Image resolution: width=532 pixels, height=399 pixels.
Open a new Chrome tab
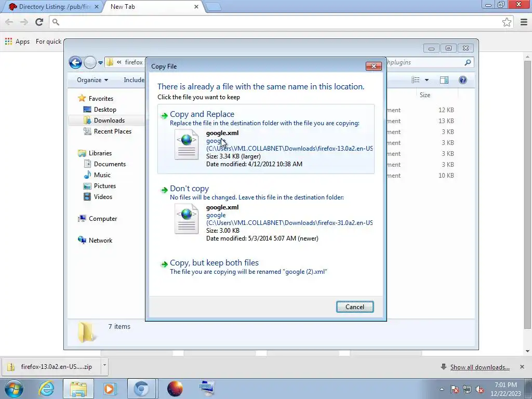(214, 7)
